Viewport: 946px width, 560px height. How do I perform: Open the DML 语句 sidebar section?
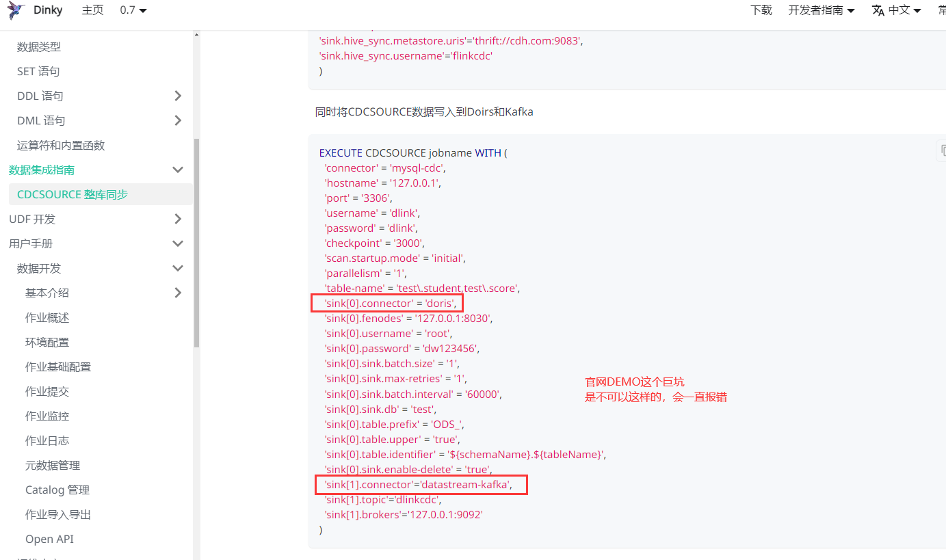coord(41,120)
